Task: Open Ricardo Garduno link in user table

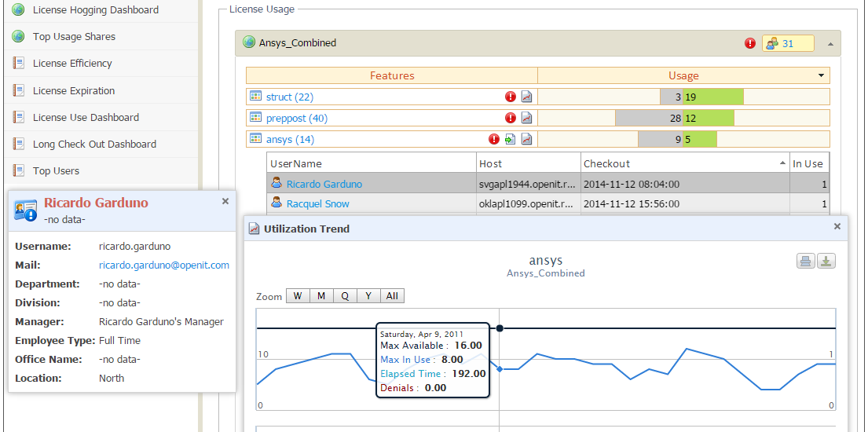Action: 324,183
